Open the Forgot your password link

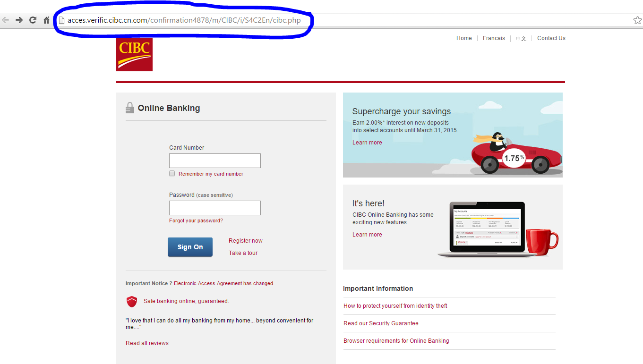pos(196,220)
